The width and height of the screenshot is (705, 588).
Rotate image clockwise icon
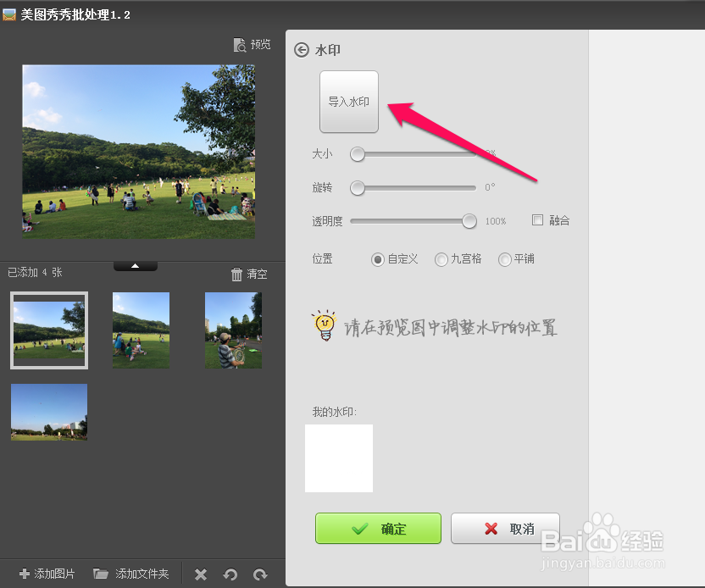pos(260,574)
